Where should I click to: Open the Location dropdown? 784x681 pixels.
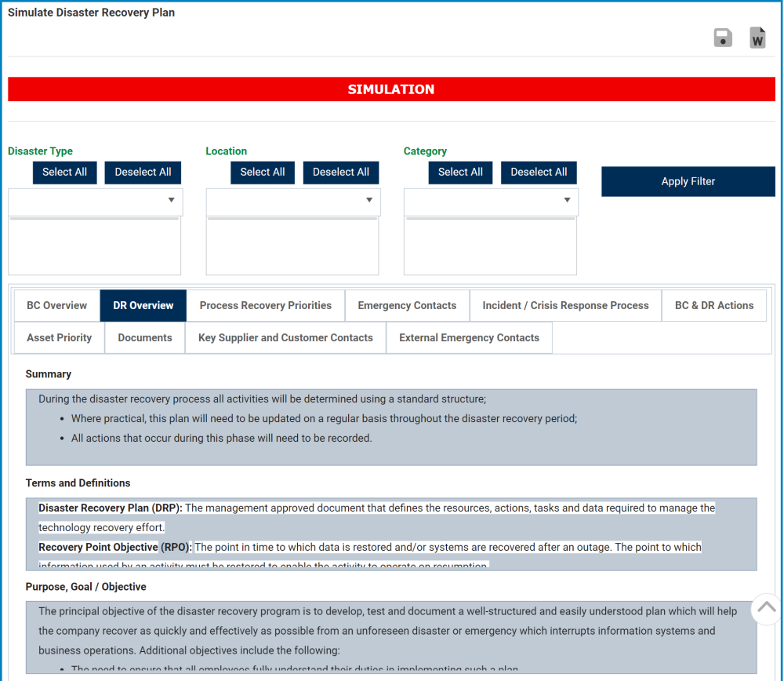[293, 201]
